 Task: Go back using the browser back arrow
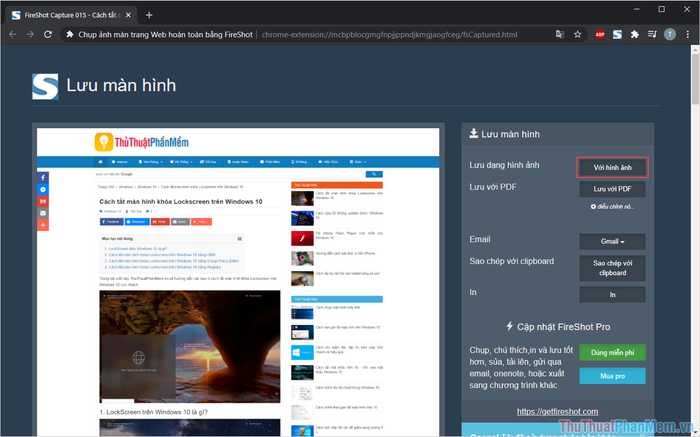point(12,34)
